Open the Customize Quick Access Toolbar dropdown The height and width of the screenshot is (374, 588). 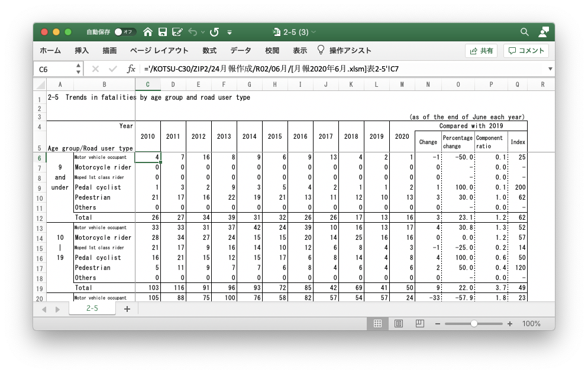(230, 32)
